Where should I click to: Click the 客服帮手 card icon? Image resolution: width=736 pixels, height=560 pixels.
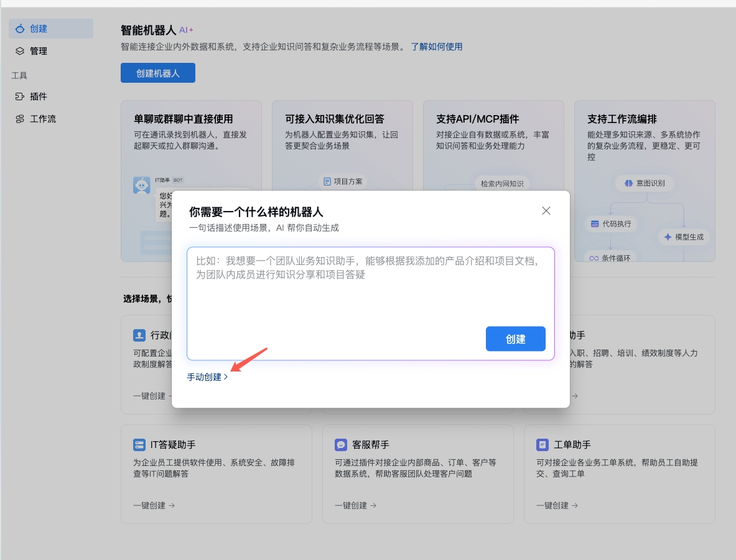pos(341,444)
